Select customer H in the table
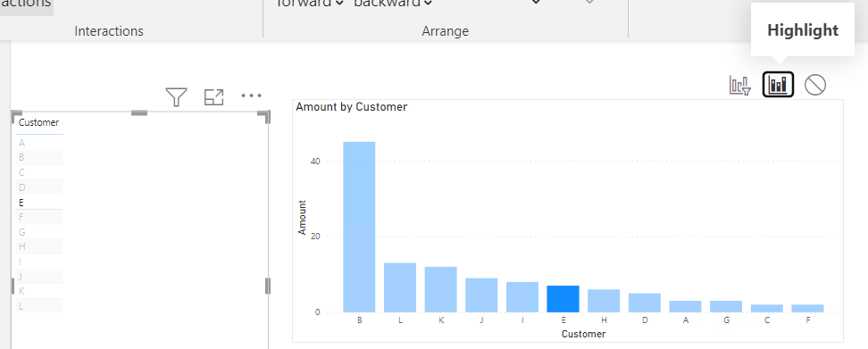The width and height of the screenshot is (868, 349). pos(38,246)
